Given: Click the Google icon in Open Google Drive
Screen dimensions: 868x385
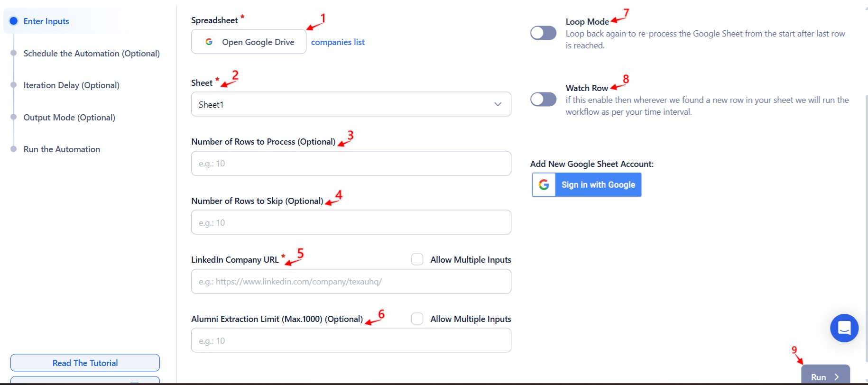Looking at the screenshot, I should point(209,42).
